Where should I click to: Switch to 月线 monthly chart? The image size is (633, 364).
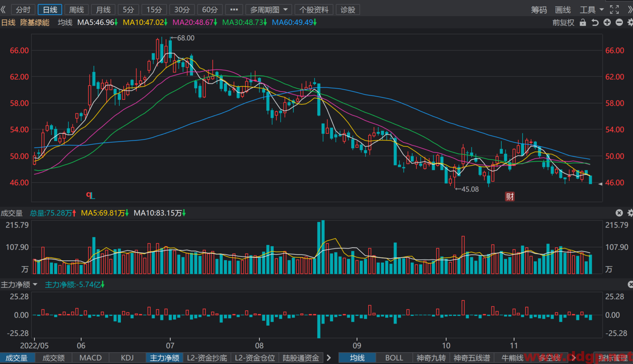coord(103,10)
